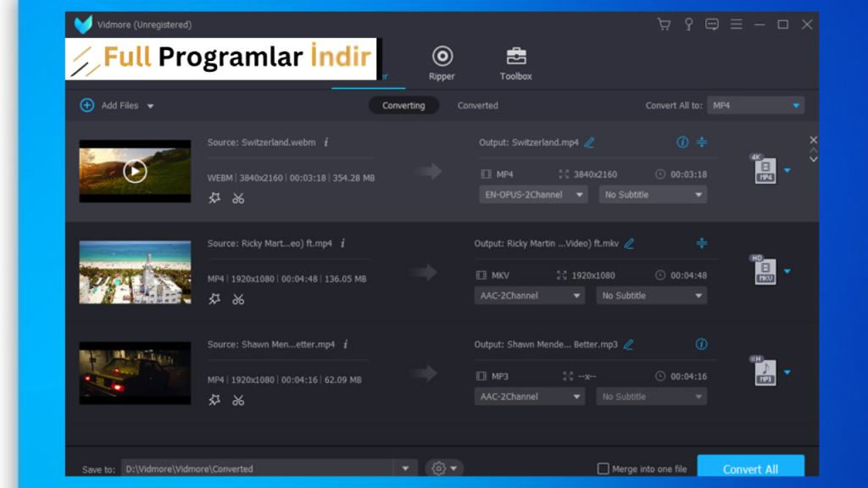
Task: Open the hamburger menu in title bar
Action: [737, 25]
